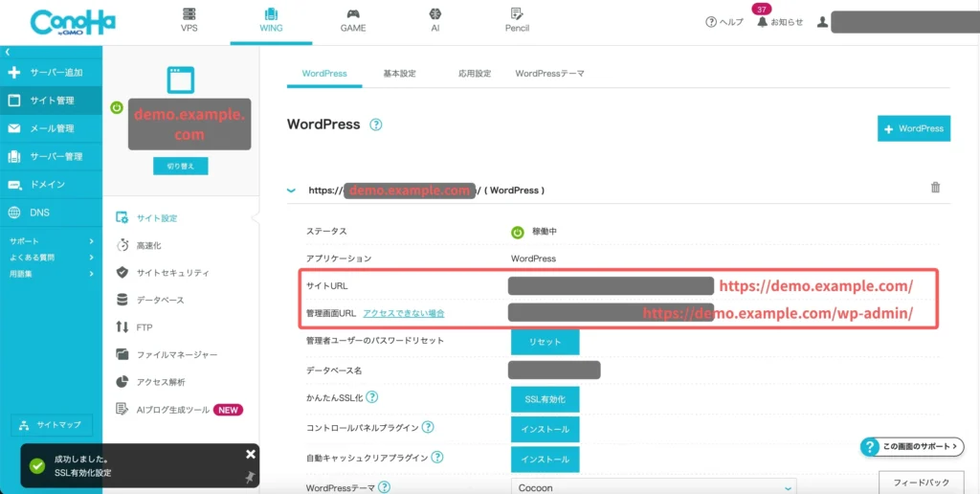Image resolution: width=980 pixels, height=494 pixels.
Task: Open 高速化 settings
Action: tap(140, 246)
